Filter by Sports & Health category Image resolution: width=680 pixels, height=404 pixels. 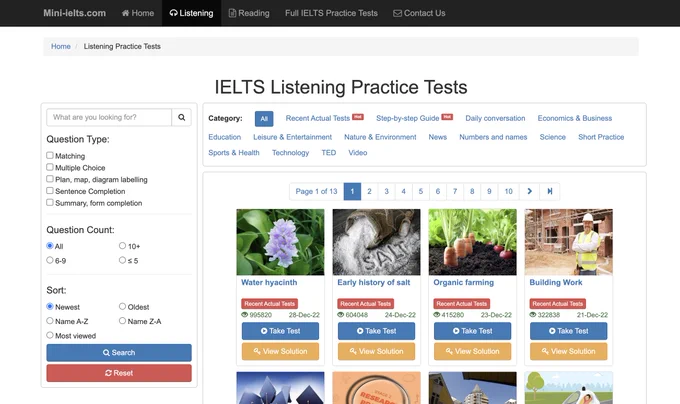(234, 153)
